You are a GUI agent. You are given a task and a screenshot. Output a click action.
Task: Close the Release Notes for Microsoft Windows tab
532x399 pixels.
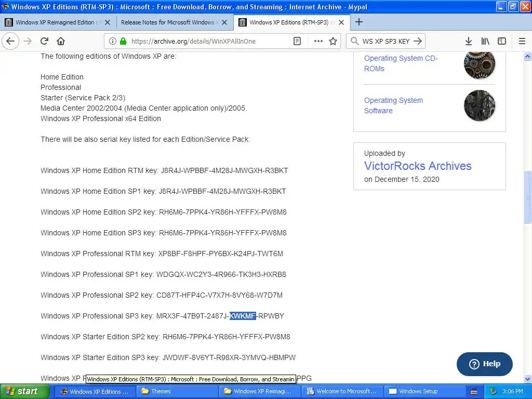[224, 22]
